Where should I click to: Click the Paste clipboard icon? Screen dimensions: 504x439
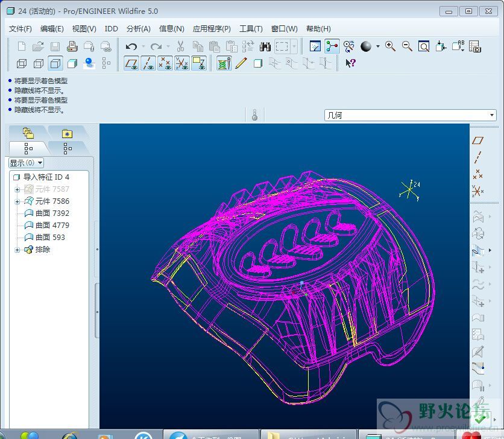click(214, 46)
